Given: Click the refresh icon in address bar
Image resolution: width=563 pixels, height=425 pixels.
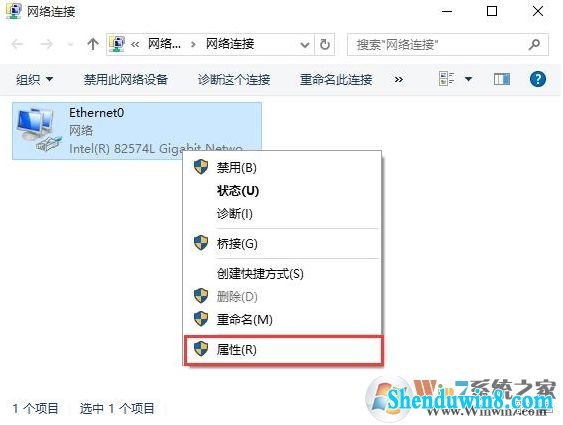Looking at the screenshot, I should (325, 45).
